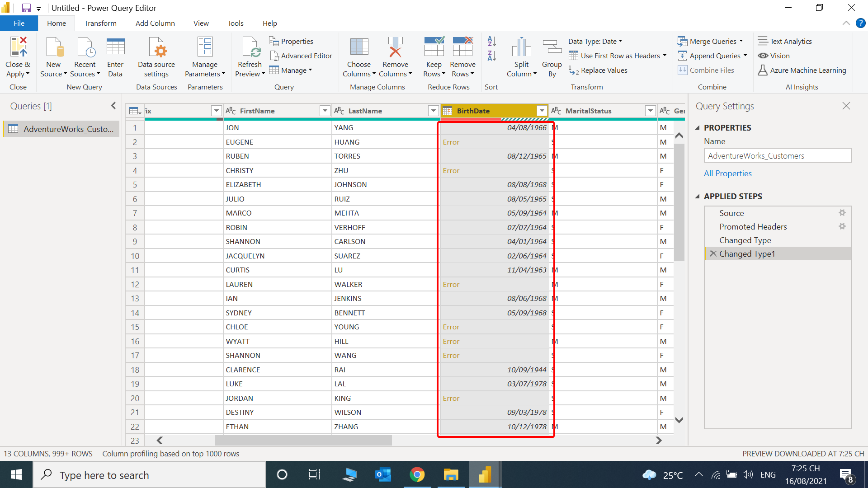Open the File menu

click(19, 23)
